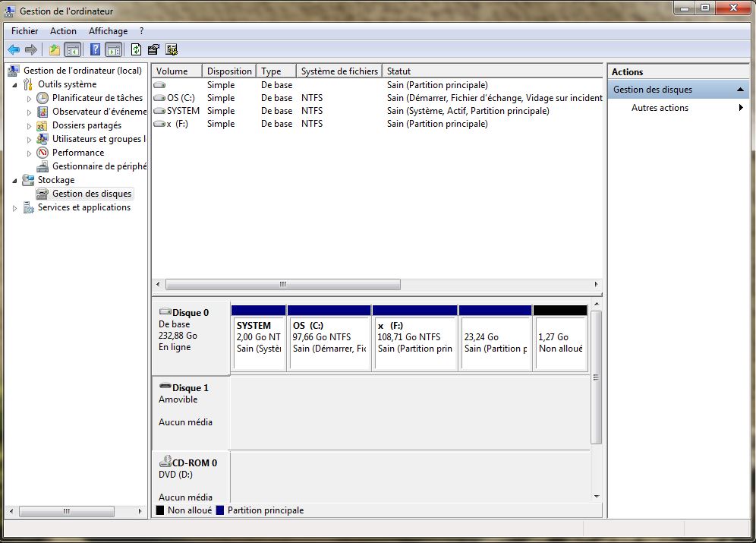Click blue Partition principale legend swatch

[x=220, y=510]
